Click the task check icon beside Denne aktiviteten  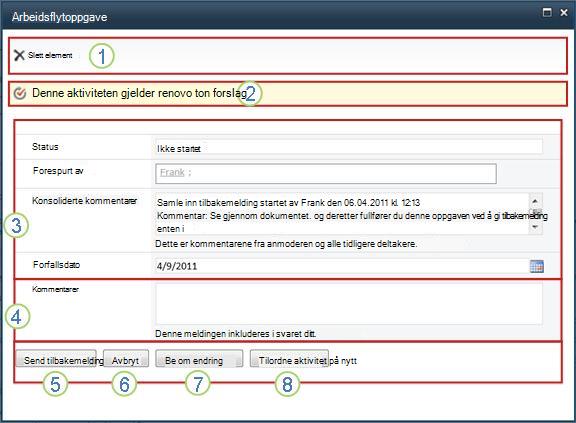pos(20,93)
